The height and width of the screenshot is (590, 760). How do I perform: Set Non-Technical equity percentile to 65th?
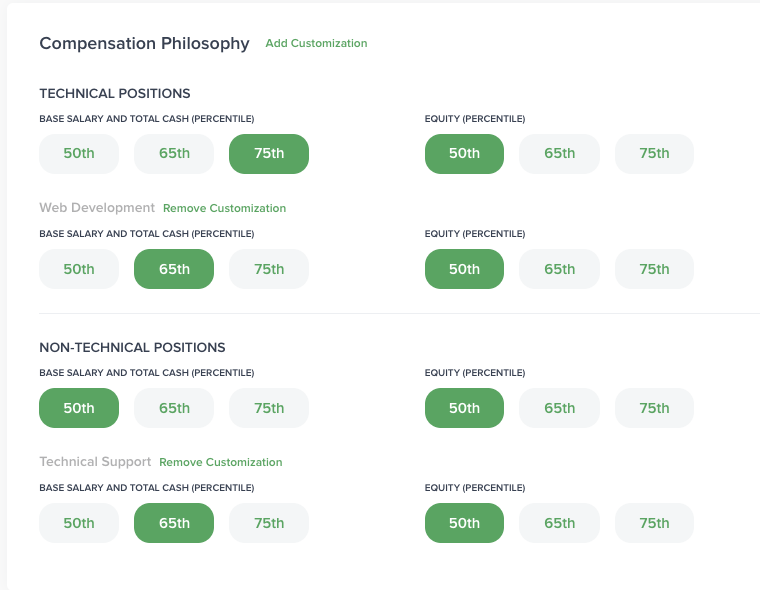click(x=560, y=408)
